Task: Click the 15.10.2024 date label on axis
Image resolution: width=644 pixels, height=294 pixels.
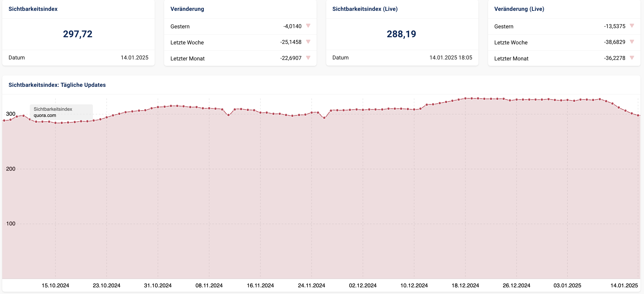Action: coord(55,286)
